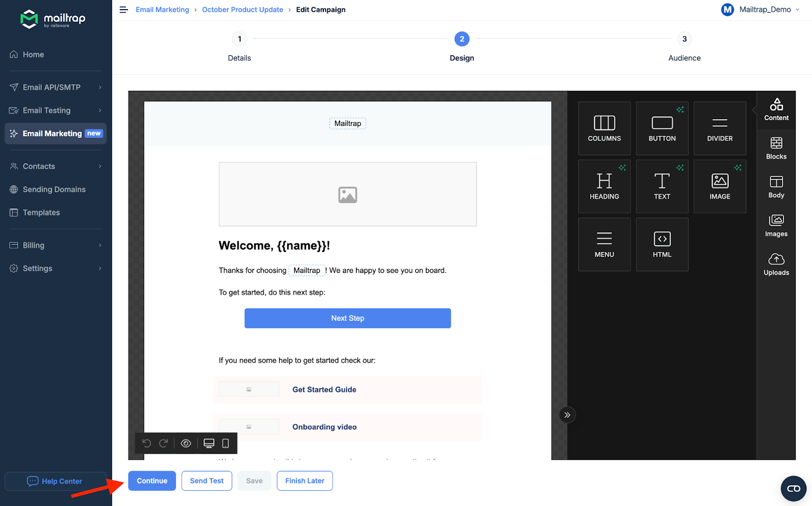The height and width of the screenshot is (506, 812).
Task: Switch to Blocks panel tab
Action: [776, 149]
